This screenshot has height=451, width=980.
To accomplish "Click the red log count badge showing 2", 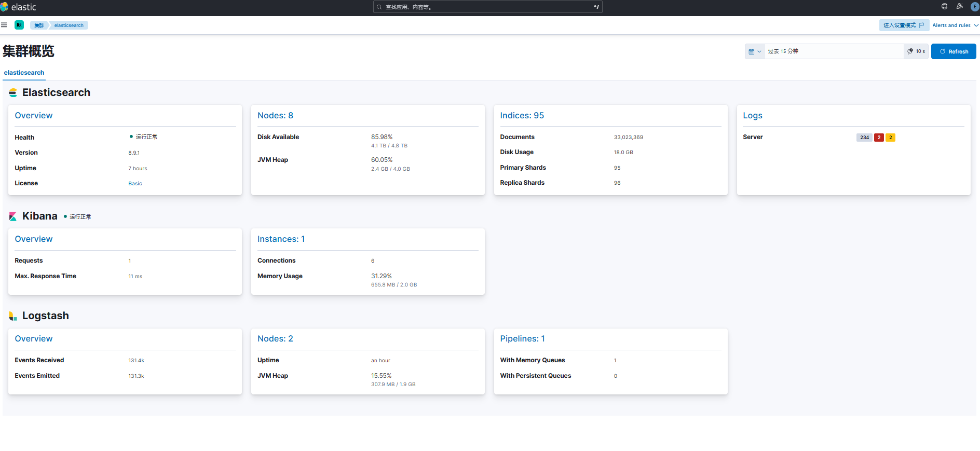I will point(879,138).
